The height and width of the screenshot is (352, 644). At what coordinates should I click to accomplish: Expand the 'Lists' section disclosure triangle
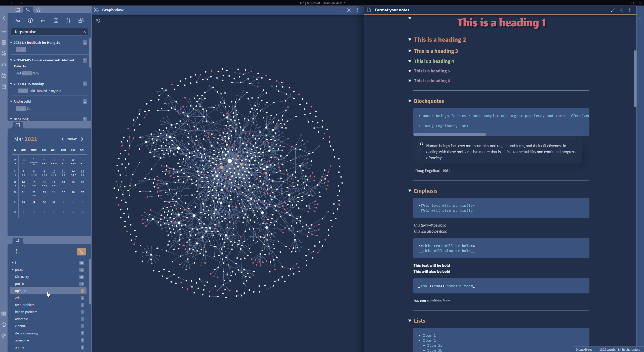click(x=409, y=320)
